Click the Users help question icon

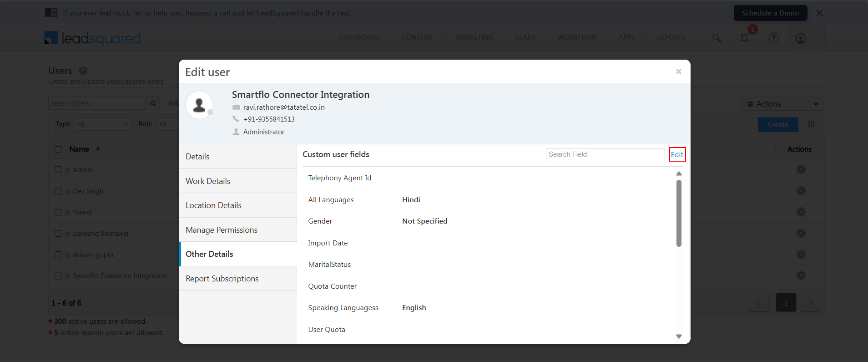click(83, 71)
